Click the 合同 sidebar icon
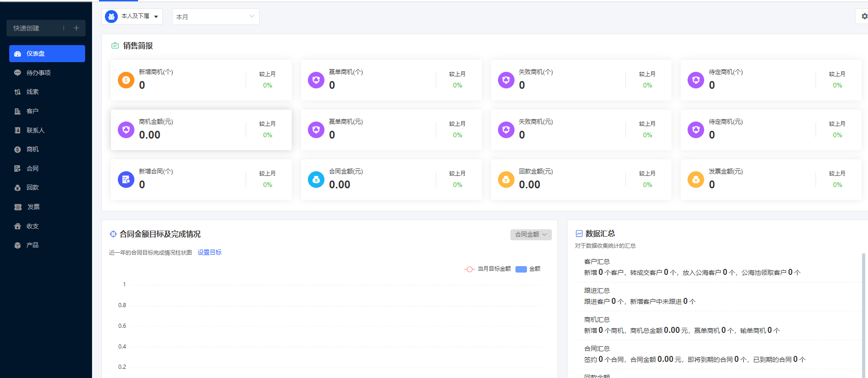 (17, 169)
